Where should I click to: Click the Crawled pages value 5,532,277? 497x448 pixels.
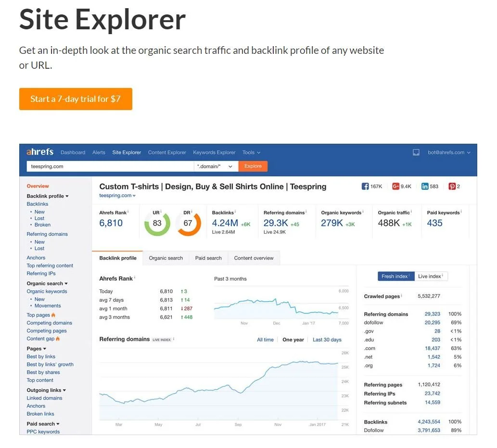click(x=429, y=296)
